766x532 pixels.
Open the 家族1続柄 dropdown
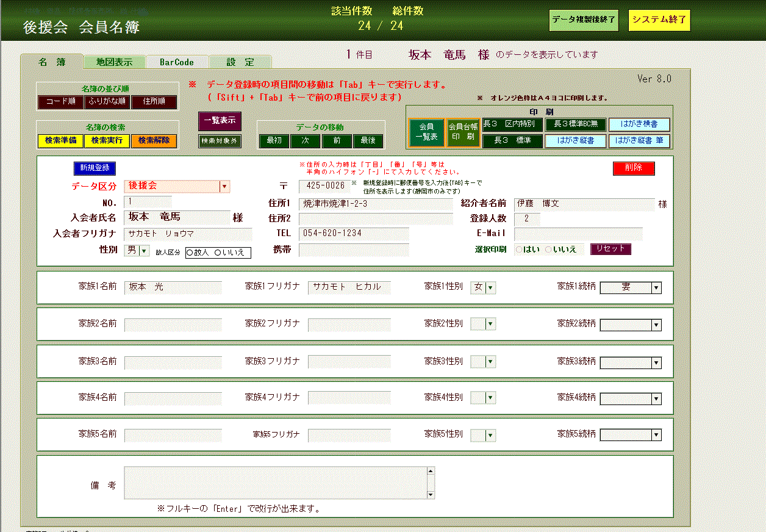coord(656,288)
